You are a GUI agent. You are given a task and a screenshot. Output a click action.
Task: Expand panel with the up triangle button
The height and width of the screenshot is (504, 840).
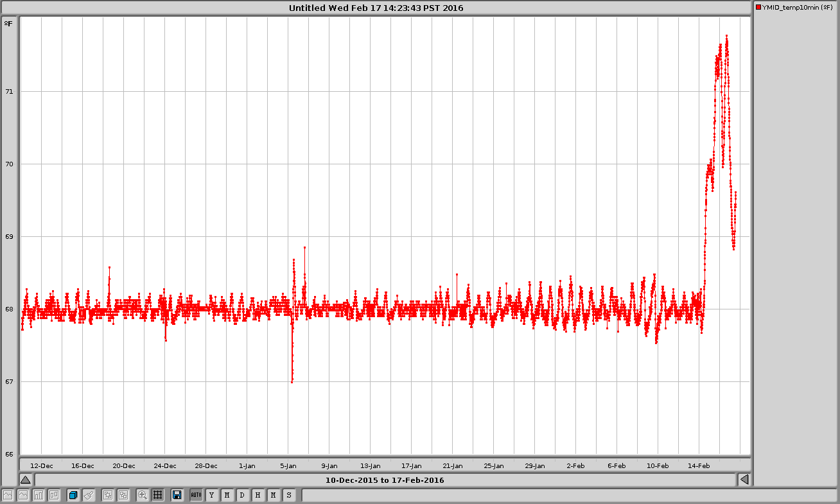(25, 480)
